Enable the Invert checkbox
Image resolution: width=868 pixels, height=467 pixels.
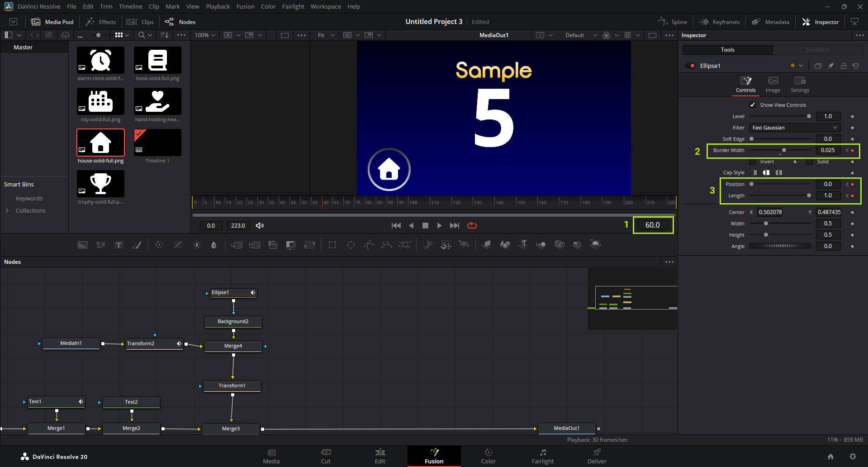coord(753,162)
